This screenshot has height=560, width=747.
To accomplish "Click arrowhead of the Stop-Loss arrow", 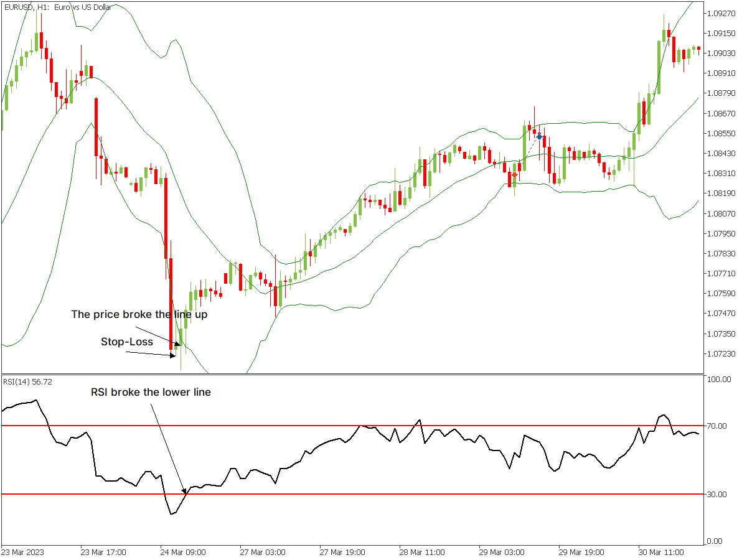I will 174,356.
